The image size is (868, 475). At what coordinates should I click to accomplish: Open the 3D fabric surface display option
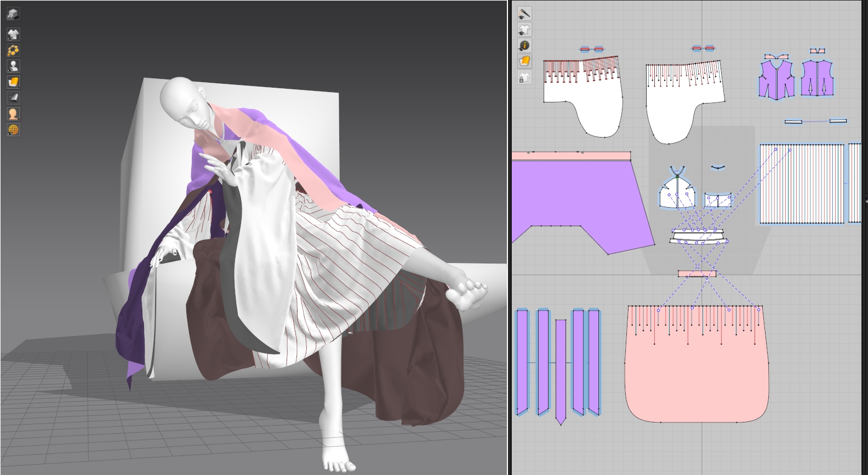click(x=13, y=82)
